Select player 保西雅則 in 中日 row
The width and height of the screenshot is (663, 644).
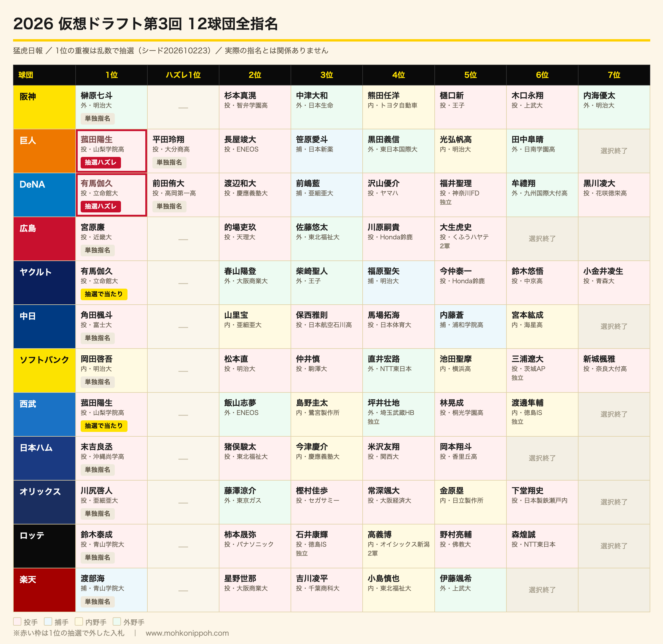click(x=326, y=326)
